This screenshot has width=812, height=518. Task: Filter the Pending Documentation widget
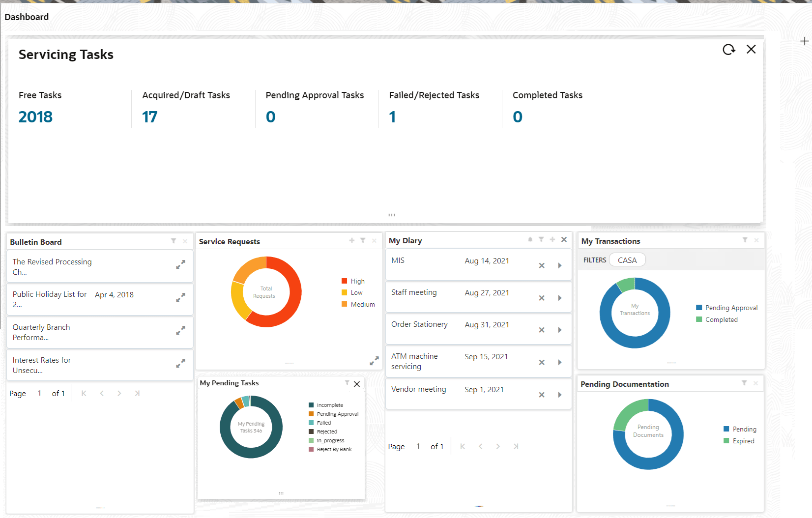pos(744,383)
